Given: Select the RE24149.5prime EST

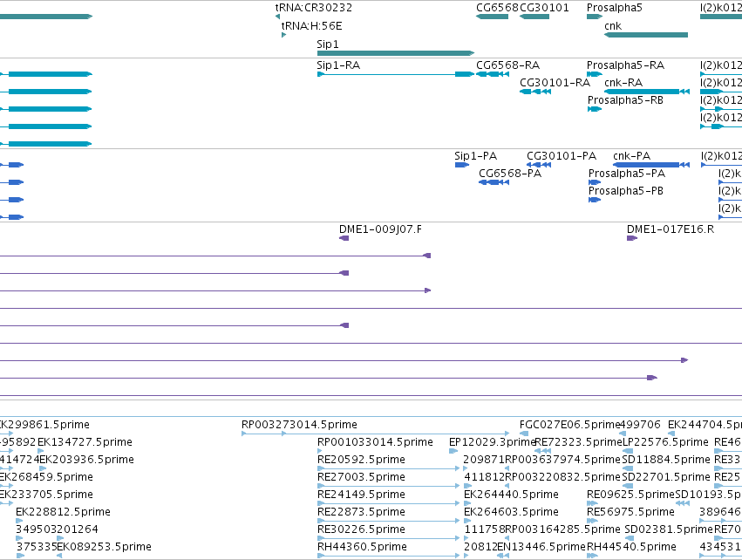Looking at the screenshot, I should [389, 503].
